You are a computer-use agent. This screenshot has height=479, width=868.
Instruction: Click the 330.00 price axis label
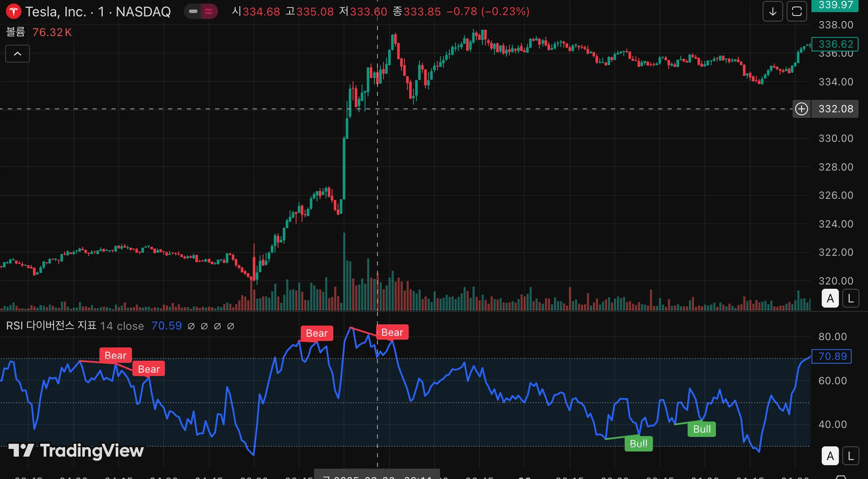point(836,138)
